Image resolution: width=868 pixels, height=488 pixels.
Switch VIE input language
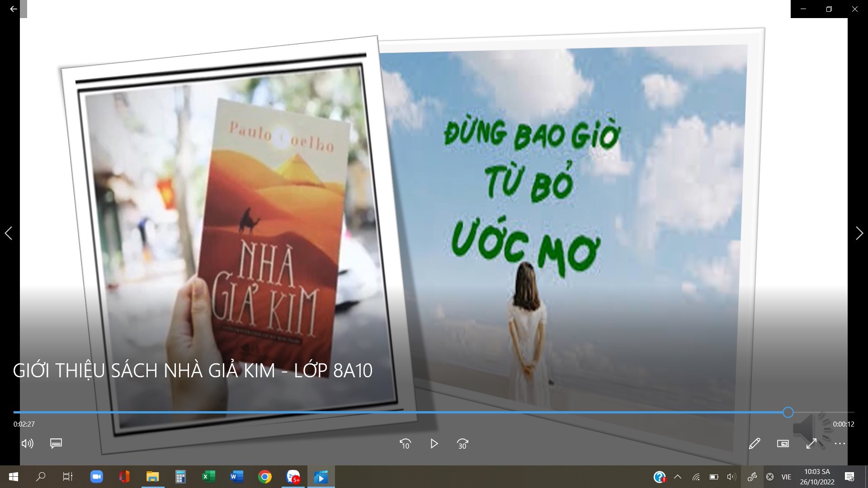click(x=786, y=477)
